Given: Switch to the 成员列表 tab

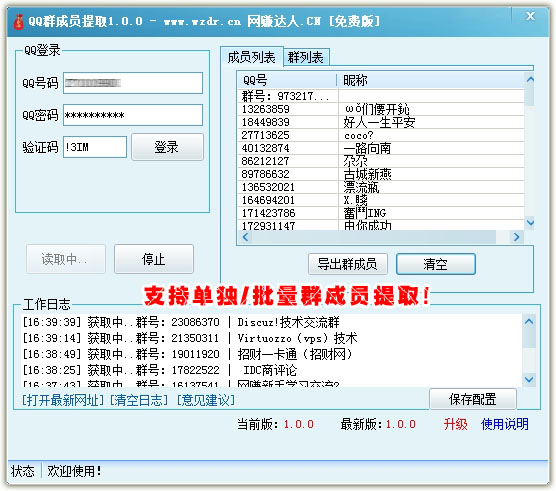Looking at the screenshot, I should coord(251,57).
